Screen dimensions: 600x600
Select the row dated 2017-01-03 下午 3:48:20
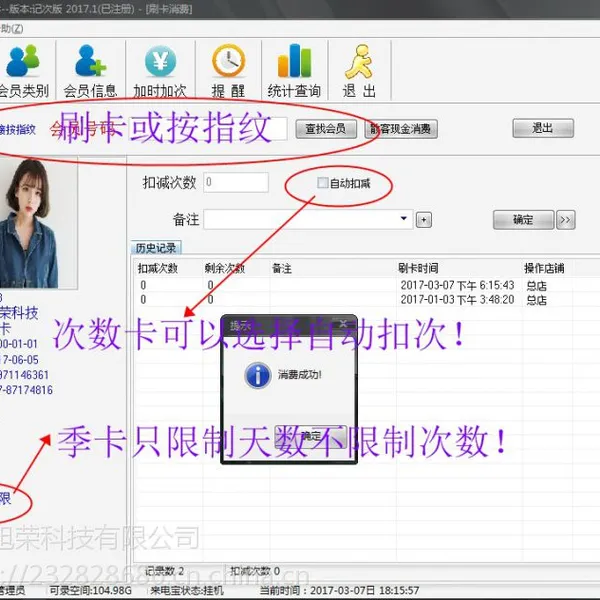(x=367, y=299)
